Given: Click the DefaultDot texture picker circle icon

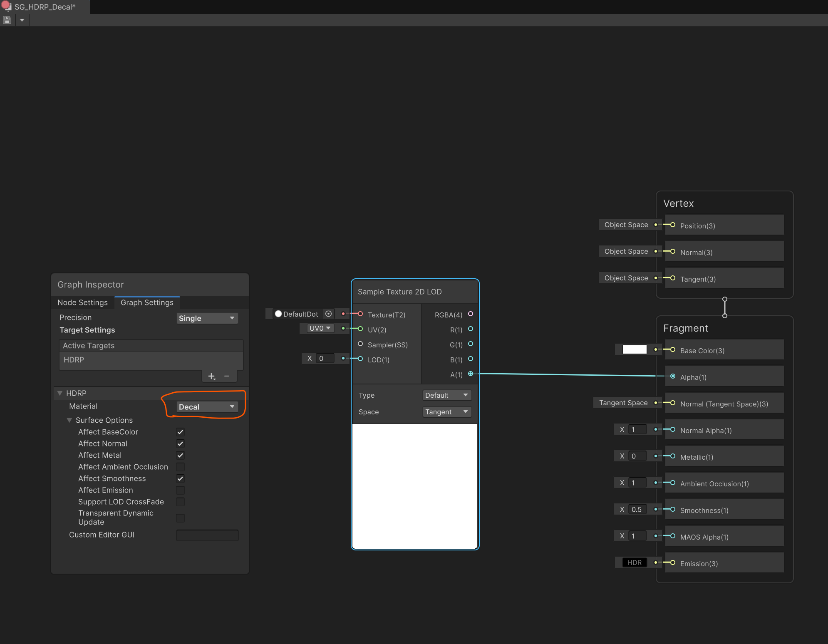Looking at the screenshot, I should point(328,314).
